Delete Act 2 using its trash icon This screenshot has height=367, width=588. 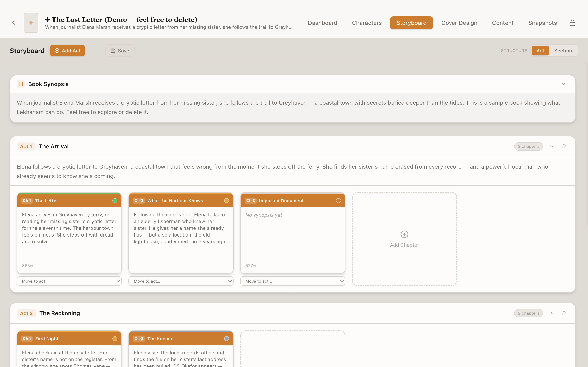[563, 313]
